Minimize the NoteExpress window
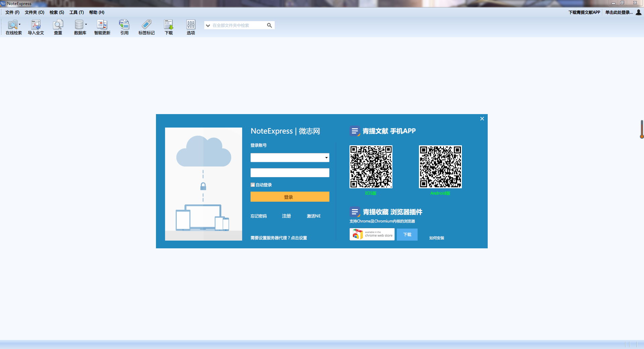The width and height of the screenshot is (644, 349). click(613, 3)
